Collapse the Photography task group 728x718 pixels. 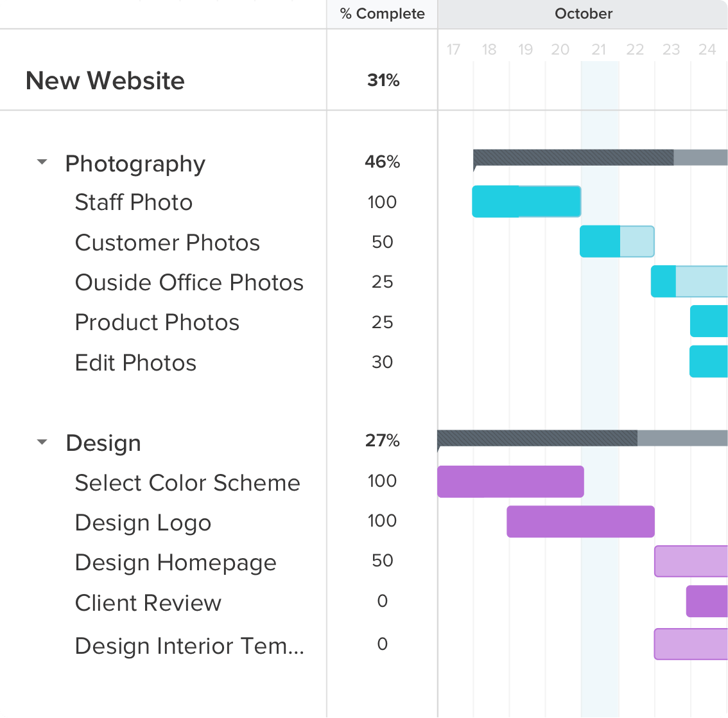pyautogui.click(x=42, y=162)
